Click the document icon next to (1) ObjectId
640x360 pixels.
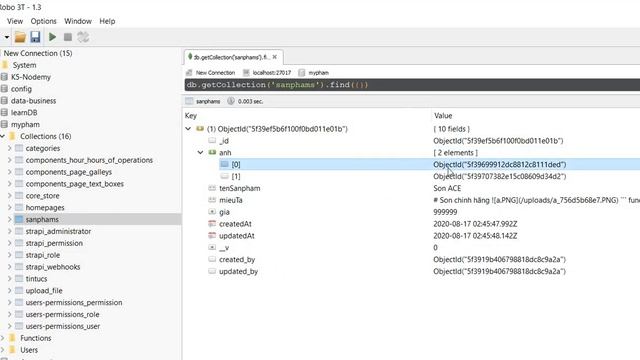tap(200, 129)
